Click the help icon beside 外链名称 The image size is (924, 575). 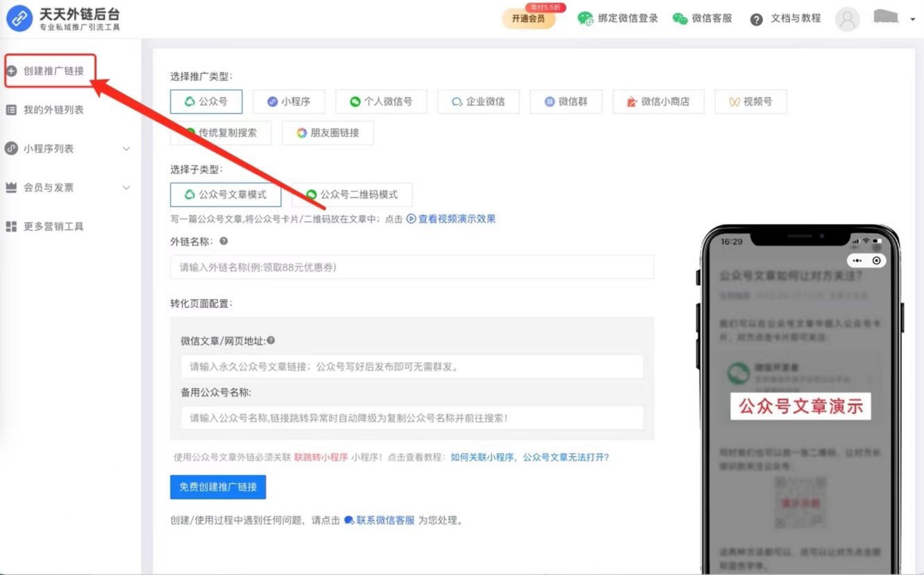(224, 241)
